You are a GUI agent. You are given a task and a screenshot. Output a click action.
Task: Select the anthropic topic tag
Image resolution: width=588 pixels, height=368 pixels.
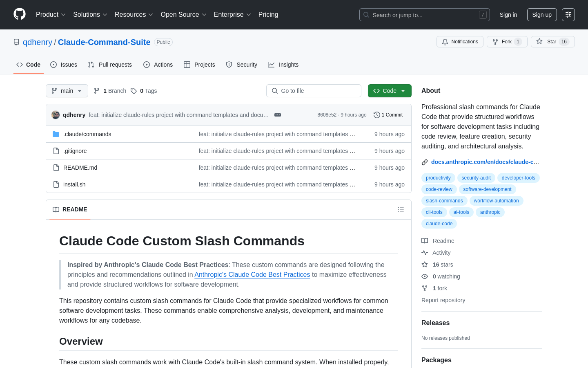(x=490, y=212)
